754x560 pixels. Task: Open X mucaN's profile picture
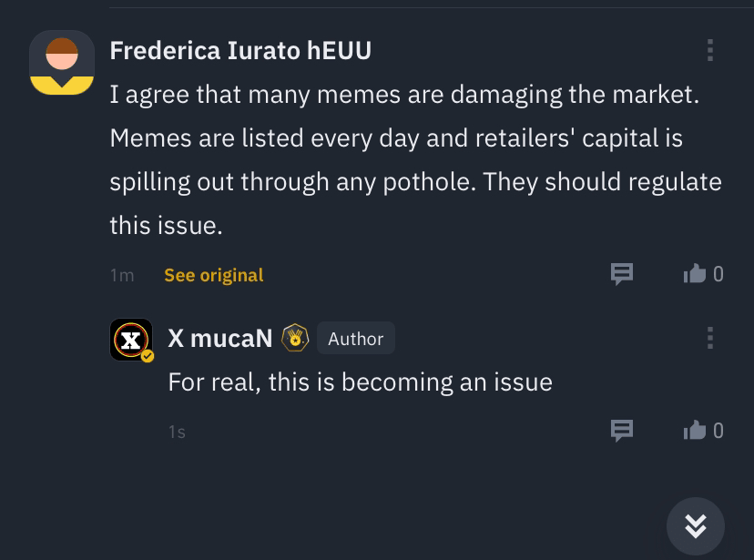[x=129, y=338]
